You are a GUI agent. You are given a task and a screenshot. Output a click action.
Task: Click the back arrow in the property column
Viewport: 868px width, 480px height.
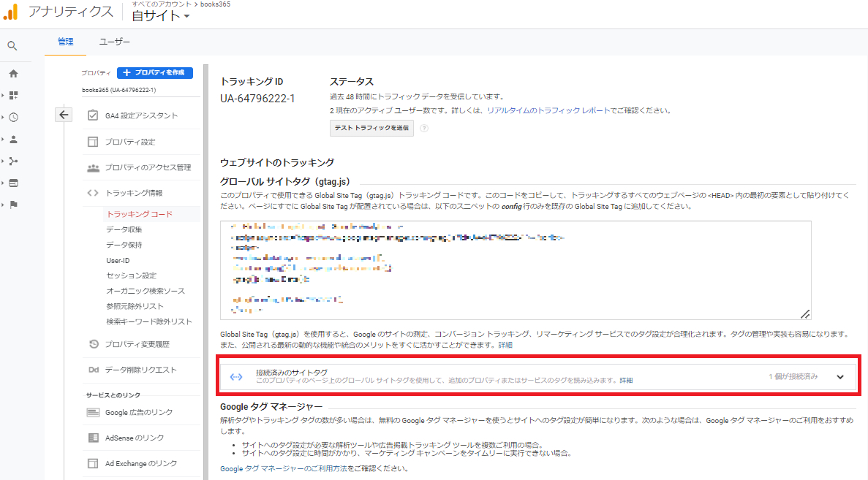tap(64, 115)
